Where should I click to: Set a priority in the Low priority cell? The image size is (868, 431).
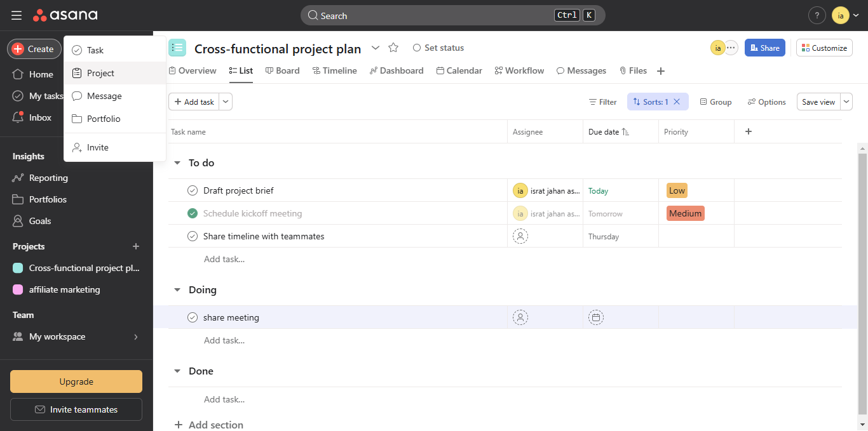click(x=677, y=190)
